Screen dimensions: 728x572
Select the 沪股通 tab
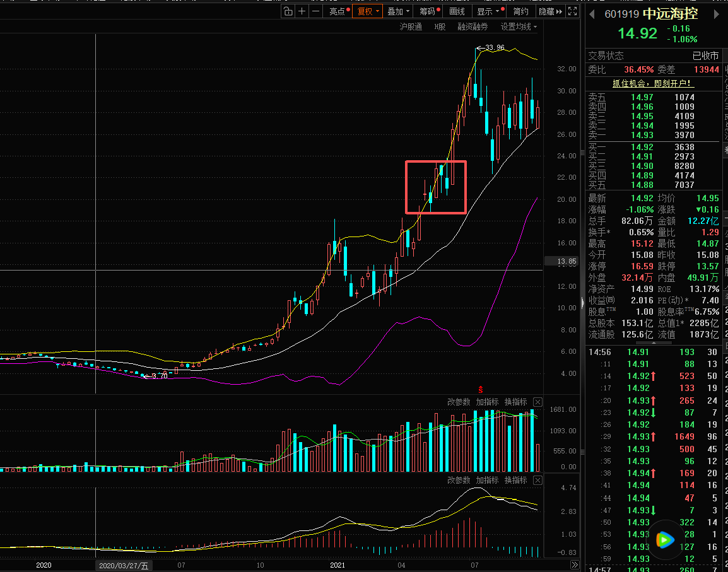(411, 26)
